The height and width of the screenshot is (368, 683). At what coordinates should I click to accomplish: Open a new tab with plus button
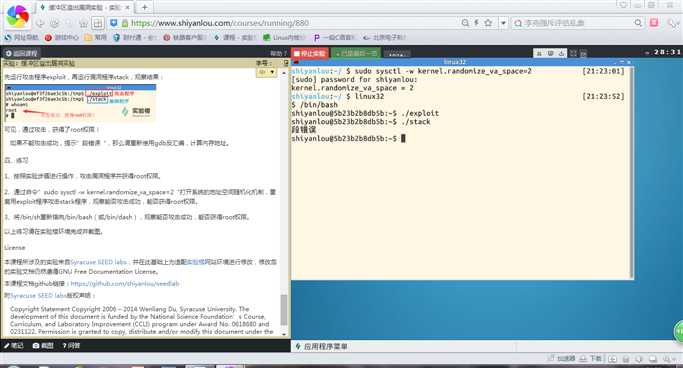[145, 7]
